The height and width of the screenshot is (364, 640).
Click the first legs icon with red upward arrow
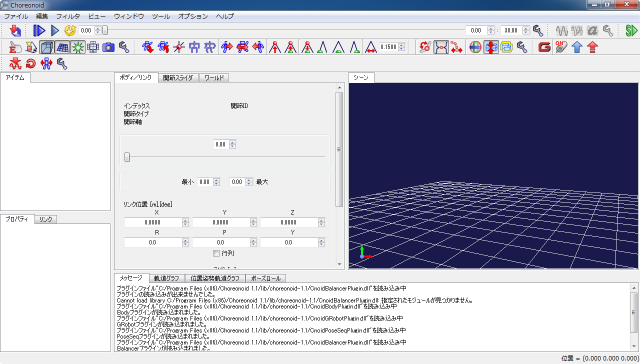tap(275, 47)
